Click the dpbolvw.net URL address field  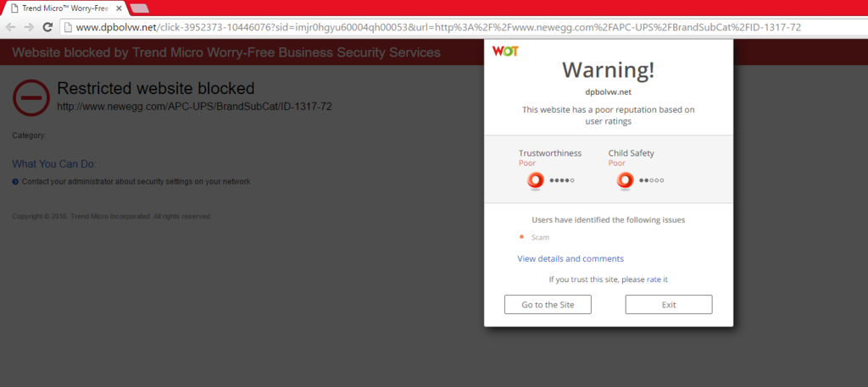464,27
